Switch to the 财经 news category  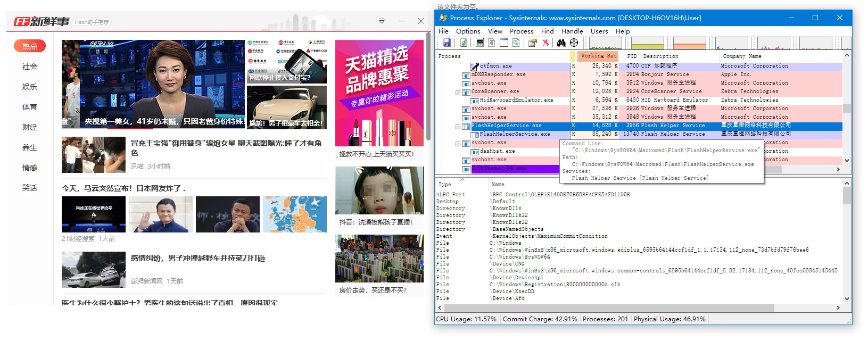coord(30,127)
